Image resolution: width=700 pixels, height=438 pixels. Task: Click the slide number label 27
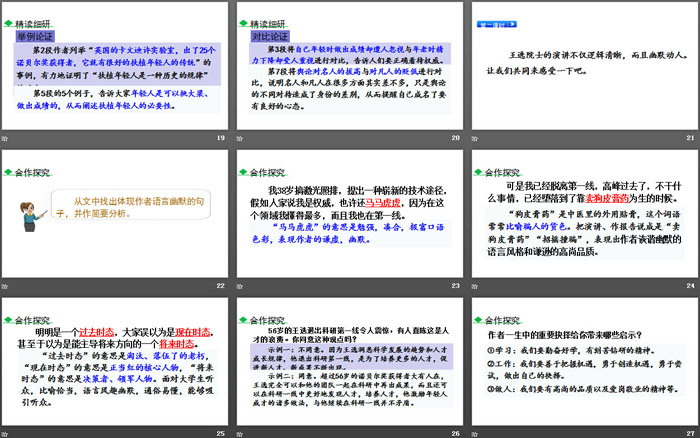690,434
